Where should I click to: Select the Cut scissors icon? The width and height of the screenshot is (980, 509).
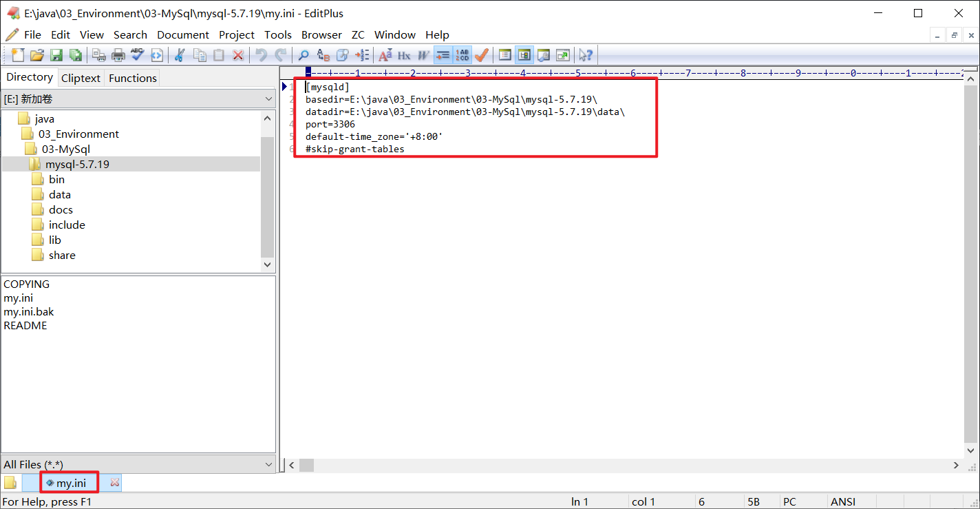click(x=179, y=54)
